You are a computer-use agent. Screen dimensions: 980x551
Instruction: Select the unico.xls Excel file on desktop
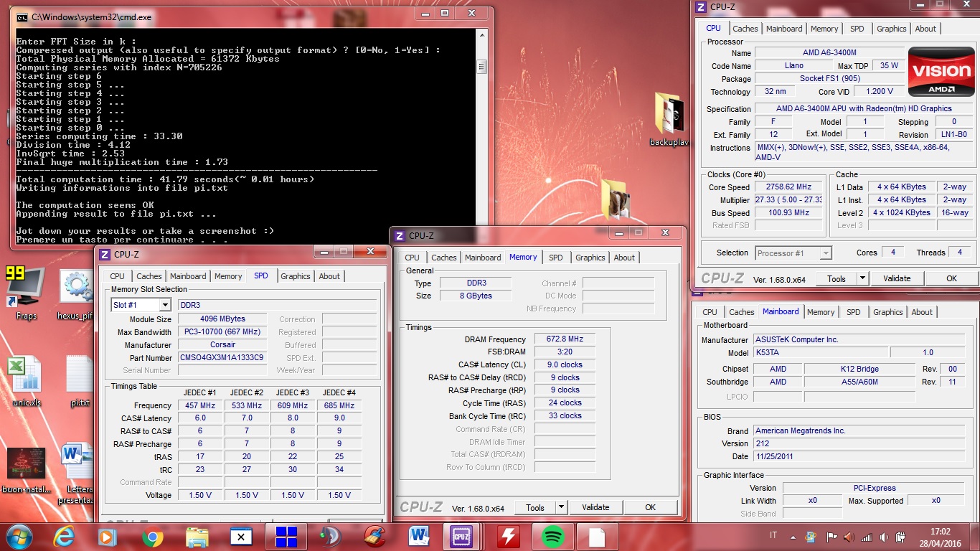click(x=26, y=380)
